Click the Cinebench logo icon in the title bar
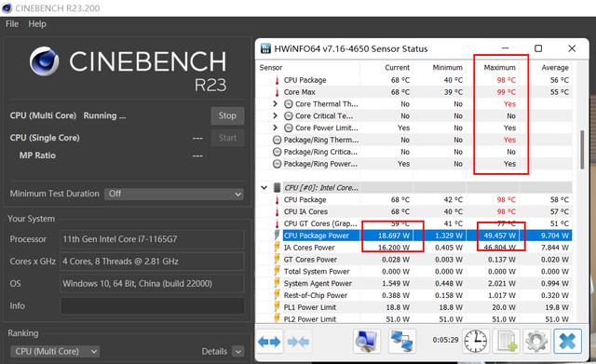This screenshot has width=596, height=364. [7, 8]
